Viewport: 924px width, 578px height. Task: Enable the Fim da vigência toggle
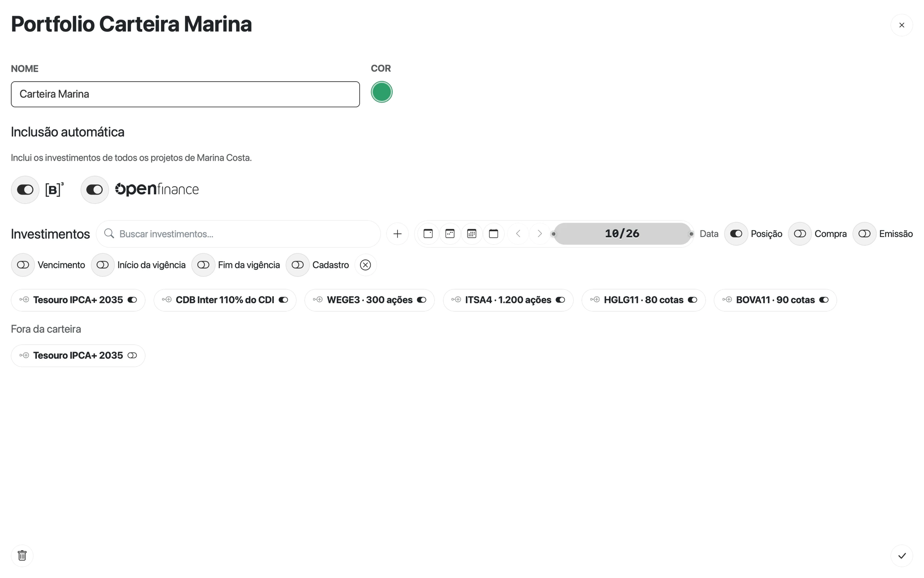[x=203, y=265]
